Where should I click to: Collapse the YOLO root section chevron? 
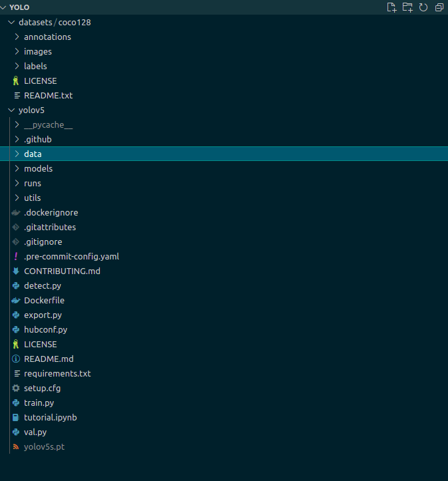coord(3,7)
